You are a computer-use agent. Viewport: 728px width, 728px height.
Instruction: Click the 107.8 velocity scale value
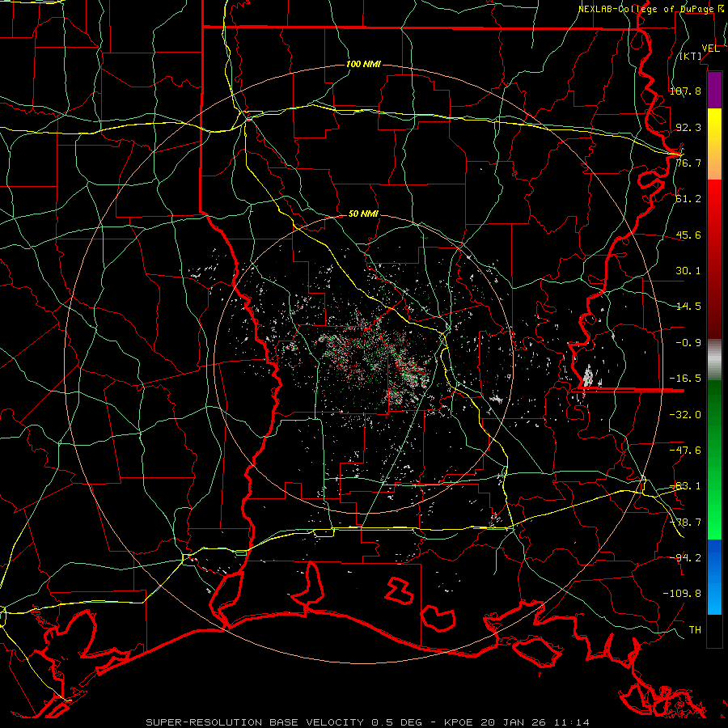point(685,91)
